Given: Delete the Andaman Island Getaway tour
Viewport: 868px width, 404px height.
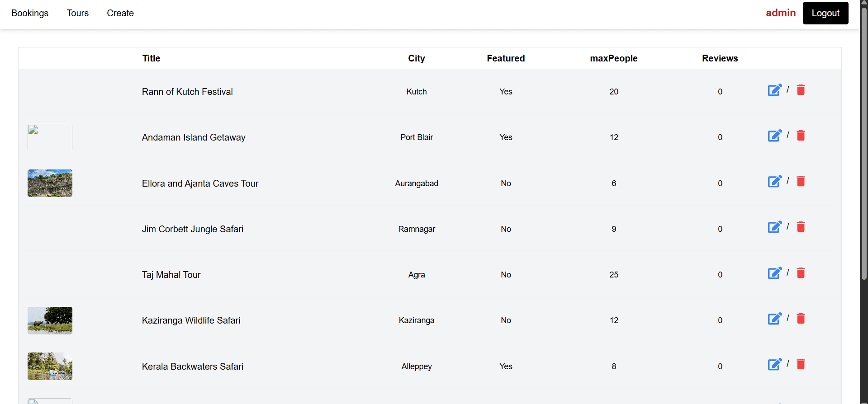Looking at the screenshot, I should pyautogui.click(x=801, y=136).
